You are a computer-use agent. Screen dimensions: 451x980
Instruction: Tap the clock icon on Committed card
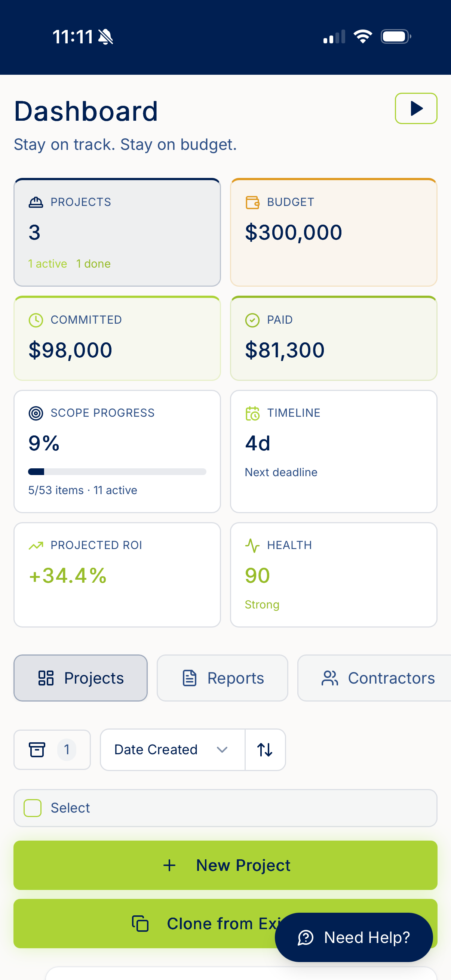[36, 320]
